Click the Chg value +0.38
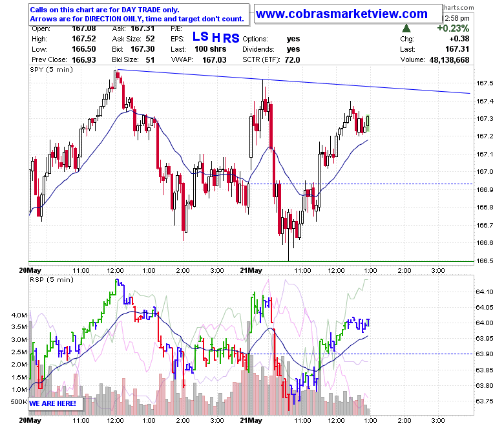The width and height of the screenshot is (504, 426). pyautogui.click(x=459, y=39)
